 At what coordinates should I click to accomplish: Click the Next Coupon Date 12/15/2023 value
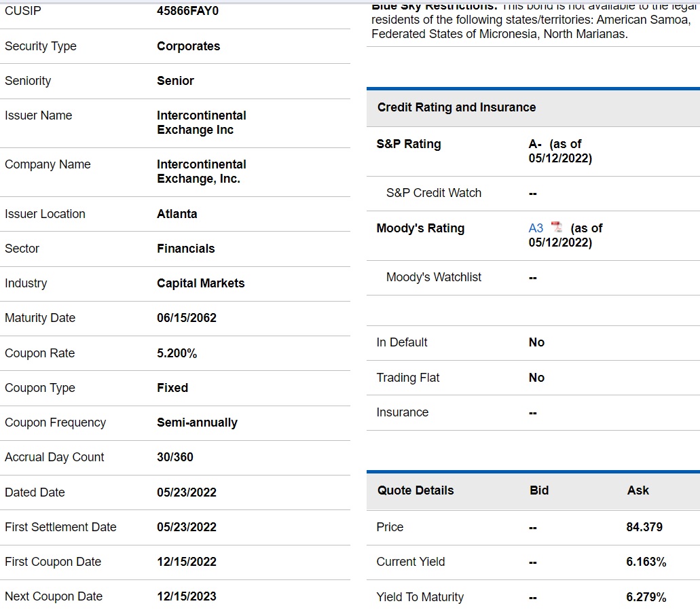(x=187, y=596)
